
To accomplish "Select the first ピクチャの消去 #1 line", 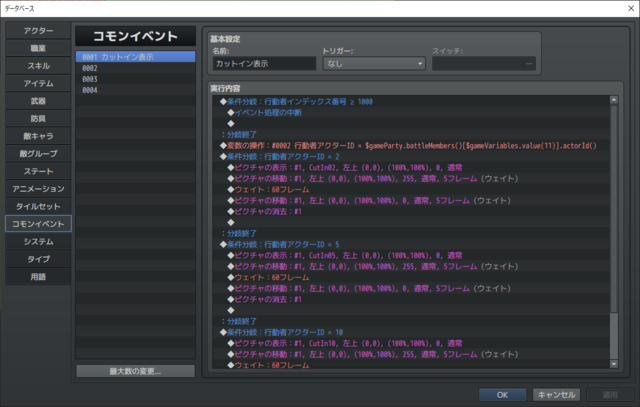I will tap(411, 211).
